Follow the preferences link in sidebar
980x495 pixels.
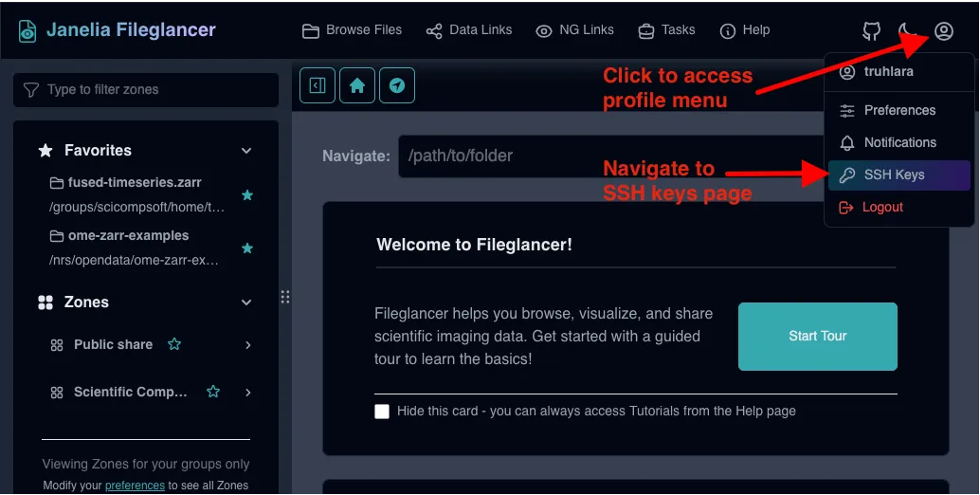click(135, 485)
